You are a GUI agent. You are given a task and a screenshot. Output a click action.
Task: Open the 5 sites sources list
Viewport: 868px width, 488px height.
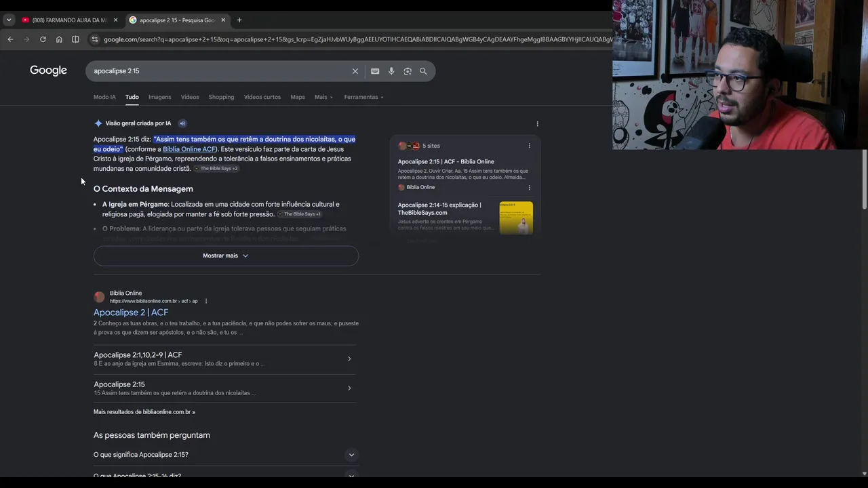click(419, 146)
